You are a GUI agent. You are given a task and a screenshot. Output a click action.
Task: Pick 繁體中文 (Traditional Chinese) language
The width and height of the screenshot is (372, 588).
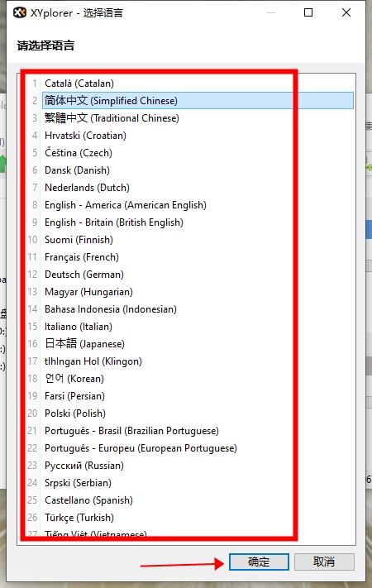[x=112, y=118]
